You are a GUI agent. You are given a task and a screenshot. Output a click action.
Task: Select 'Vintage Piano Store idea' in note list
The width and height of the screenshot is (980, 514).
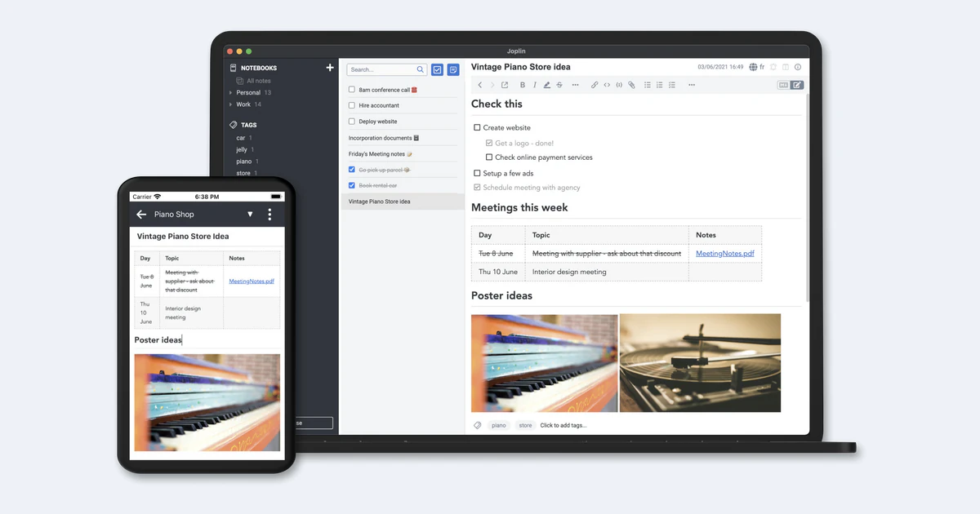click(x=403, y=202)
